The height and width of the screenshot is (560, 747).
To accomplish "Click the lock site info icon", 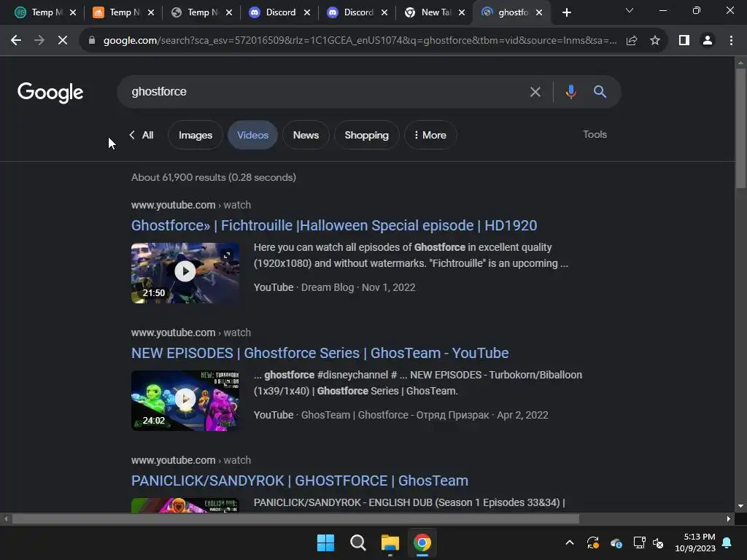I will pyautogui.click(x=92, y=41).
